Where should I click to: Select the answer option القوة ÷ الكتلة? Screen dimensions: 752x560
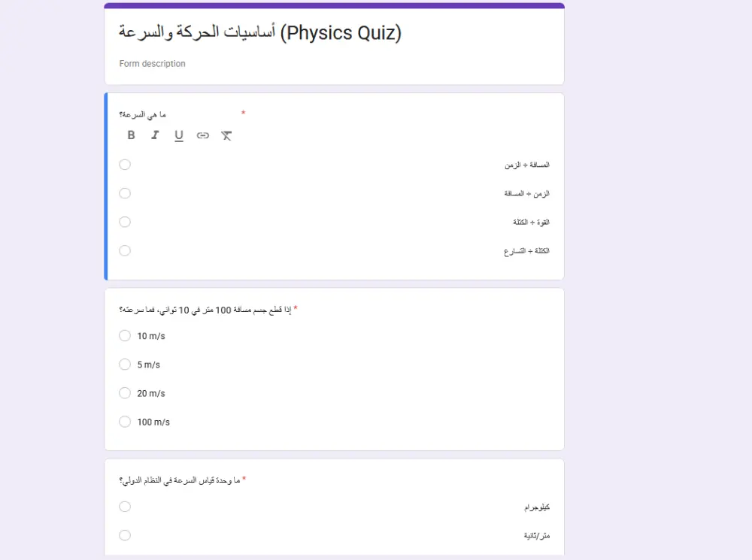tap(125, 222)
